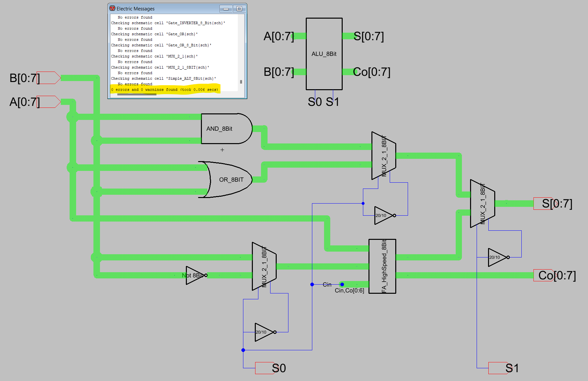This screenshot has width=588, height=381.
Task: Select the MUX_2_1_8BIT left of the full adder
Action: tap(264, 266)
